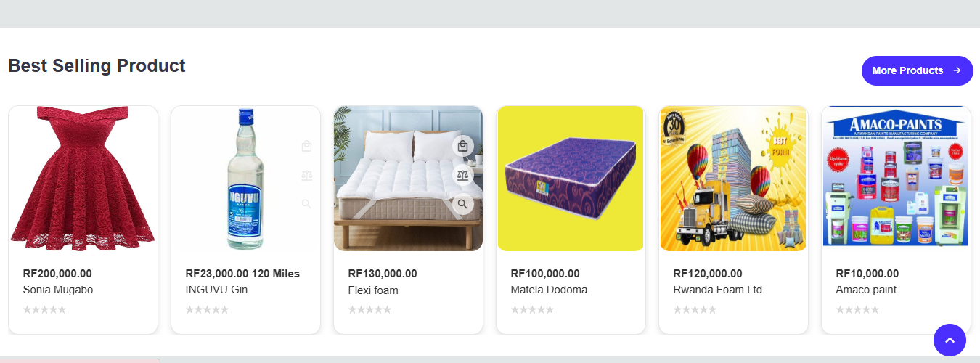
Task: Open the Flexi foam product title
Action: (373, 290)
